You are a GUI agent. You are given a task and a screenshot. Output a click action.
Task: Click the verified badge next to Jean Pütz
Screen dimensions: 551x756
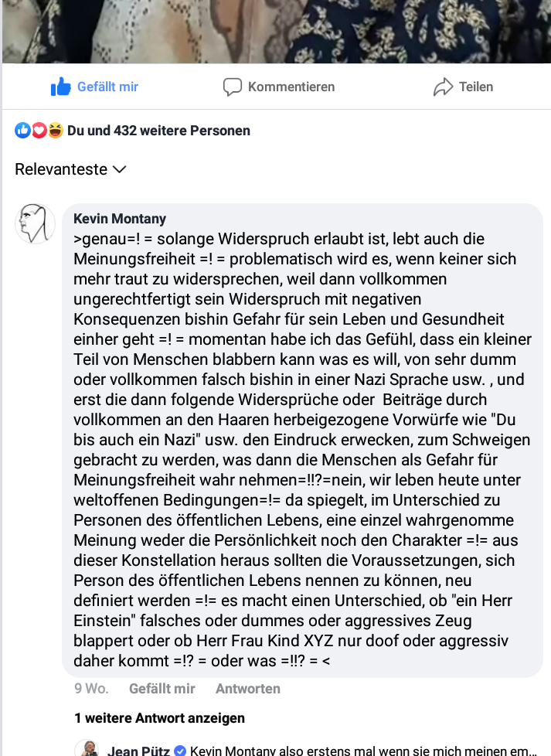point(180,751)
